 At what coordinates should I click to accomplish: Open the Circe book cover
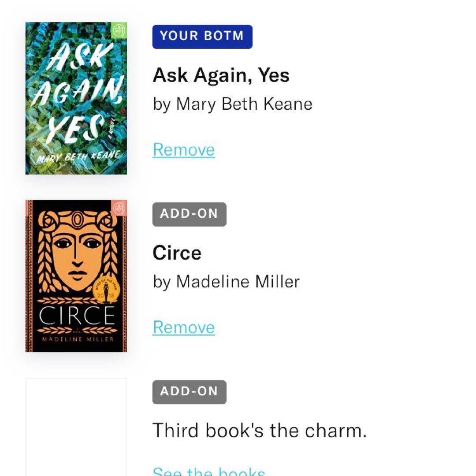76,276
